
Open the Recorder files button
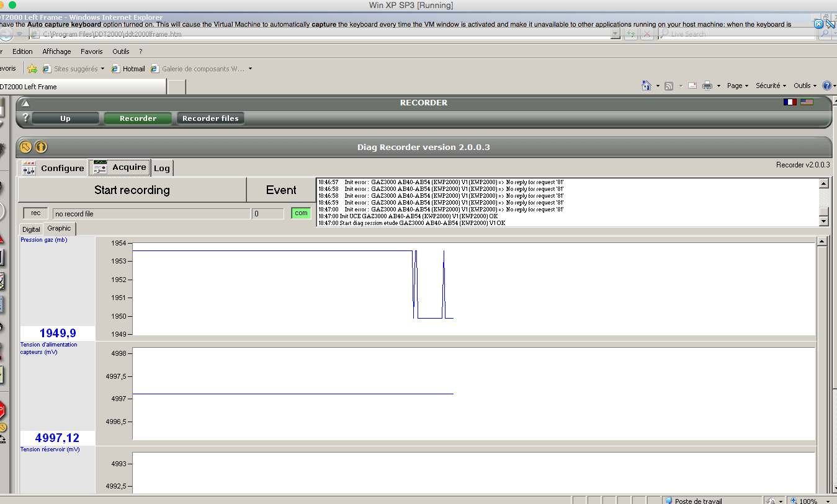coord(210,118)
